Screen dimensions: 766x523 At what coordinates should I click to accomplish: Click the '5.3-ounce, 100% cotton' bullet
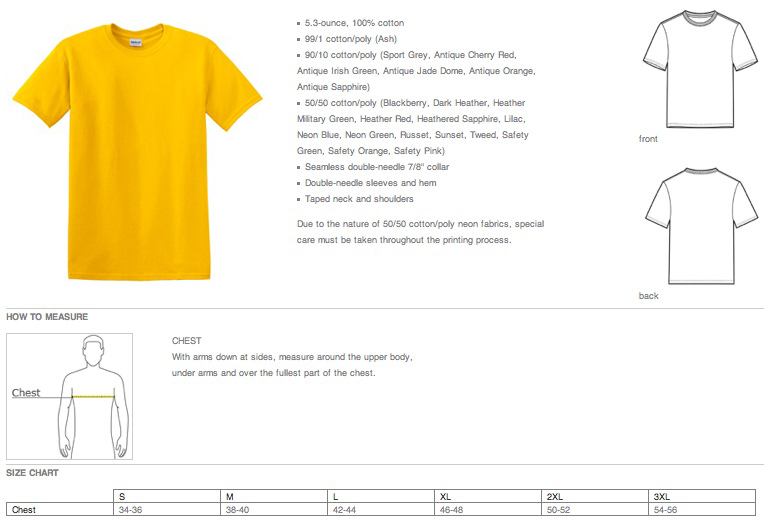pos(350,23)
